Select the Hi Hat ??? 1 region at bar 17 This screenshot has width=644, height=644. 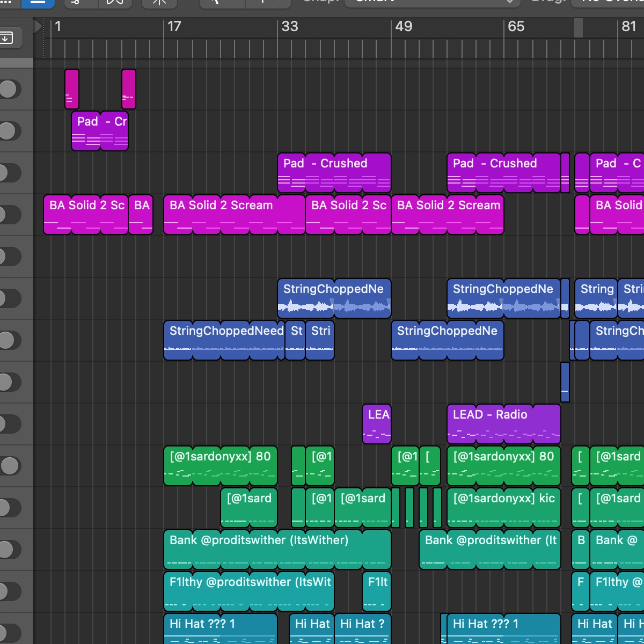[221, 629]
